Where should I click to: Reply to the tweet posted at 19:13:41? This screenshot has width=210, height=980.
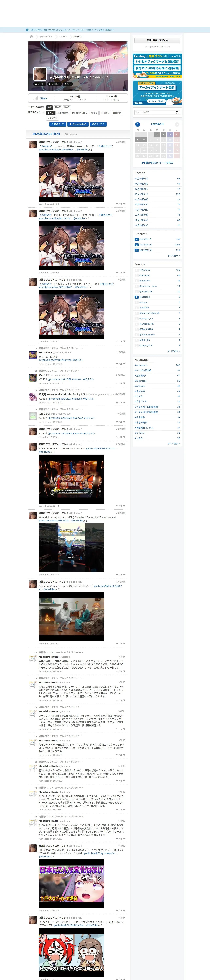[117, 341]
